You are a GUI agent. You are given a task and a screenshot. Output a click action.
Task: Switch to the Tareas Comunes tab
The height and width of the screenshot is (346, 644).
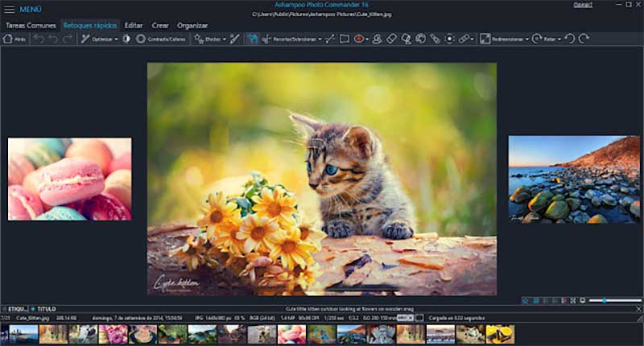pyautogui.click(x=31, y=25)
